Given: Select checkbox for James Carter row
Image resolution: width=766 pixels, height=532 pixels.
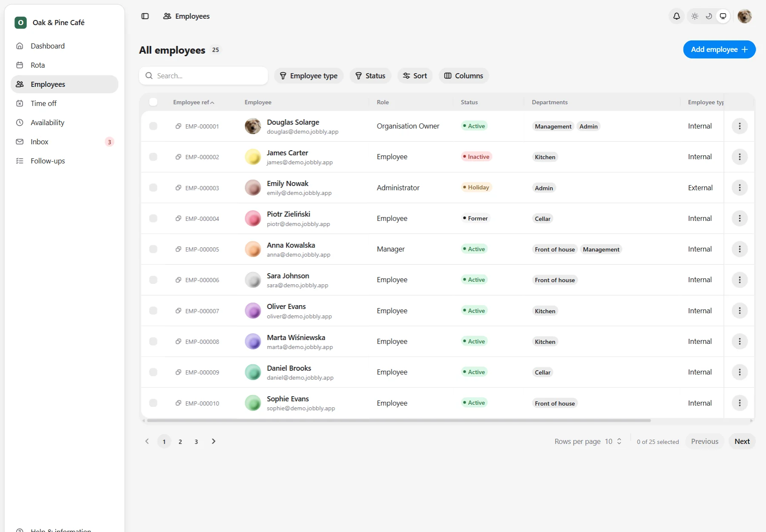Looking at the screenshot, I should 153,157.
